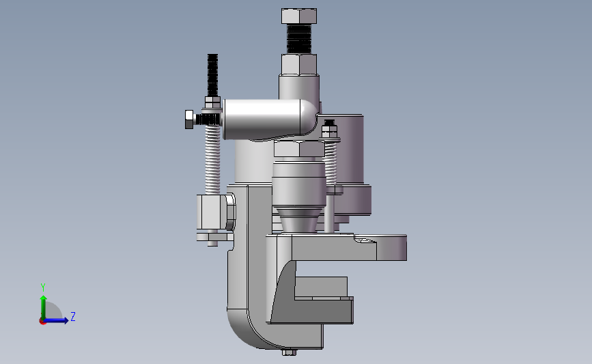
Task: Select the small horizontal hex bolt head at left
Action: click(190, 120)
